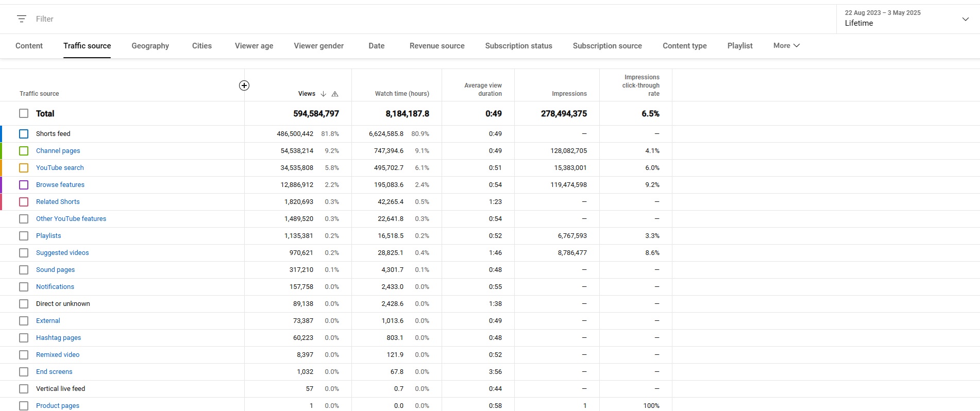Check the End screens checkbox
980x411 pixels.
[x=24, y=372]
